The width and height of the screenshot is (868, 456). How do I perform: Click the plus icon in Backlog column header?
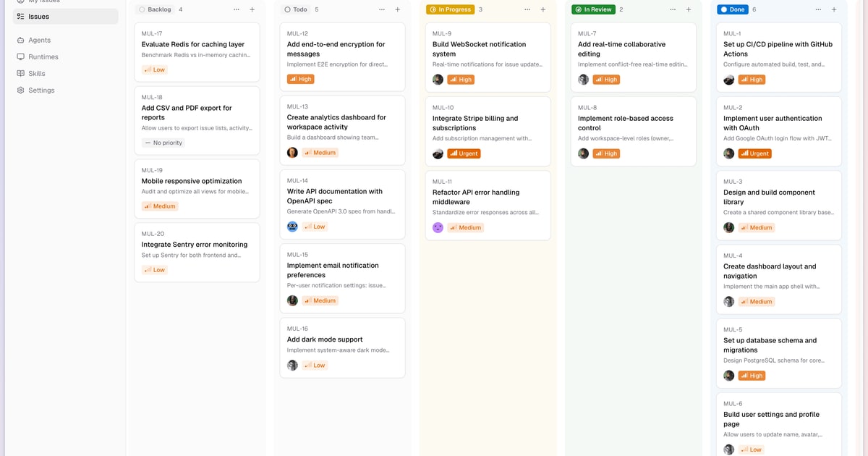tap(252, 9)
